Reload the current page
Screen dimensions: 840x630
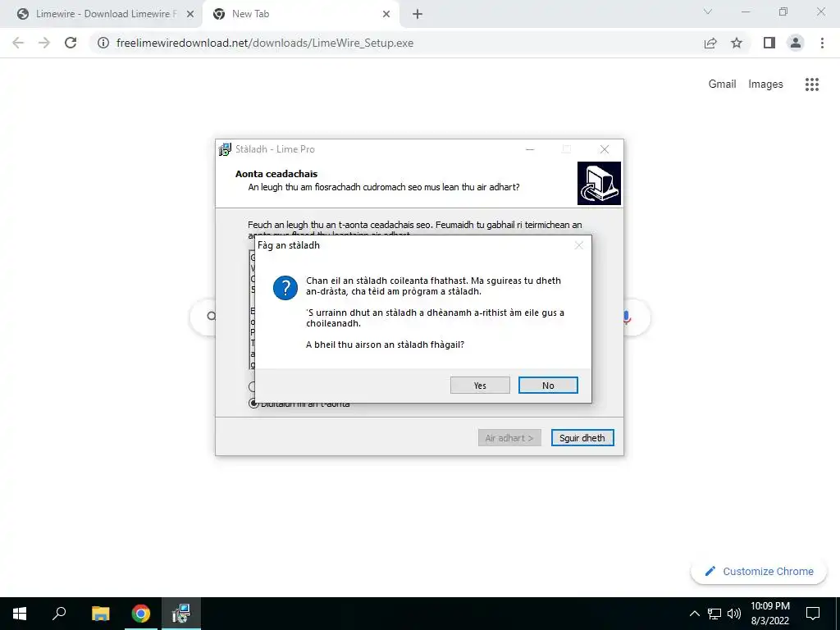pos(71,43)
